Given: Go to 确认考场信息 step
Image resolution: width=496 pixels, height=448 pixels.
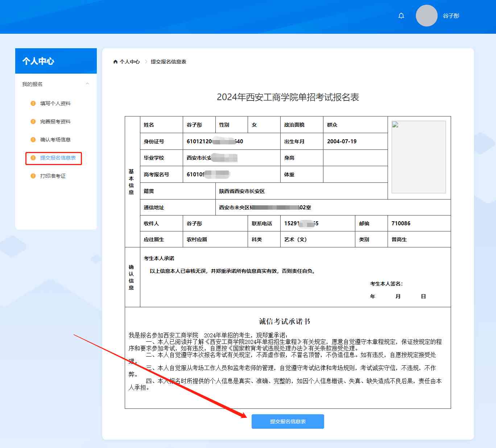Looking at the screenshot, I should 56,140.
